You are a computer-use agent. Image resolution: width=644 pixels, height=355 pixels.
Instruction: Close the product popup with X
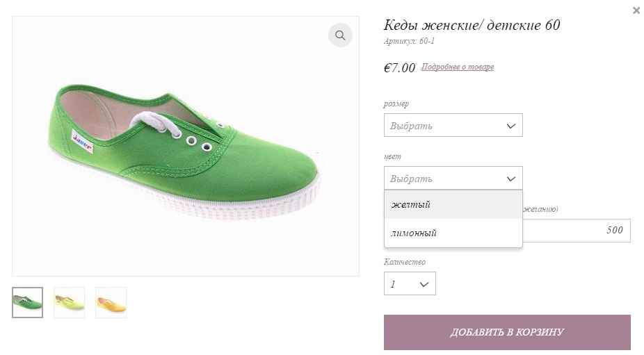(636, 10)
